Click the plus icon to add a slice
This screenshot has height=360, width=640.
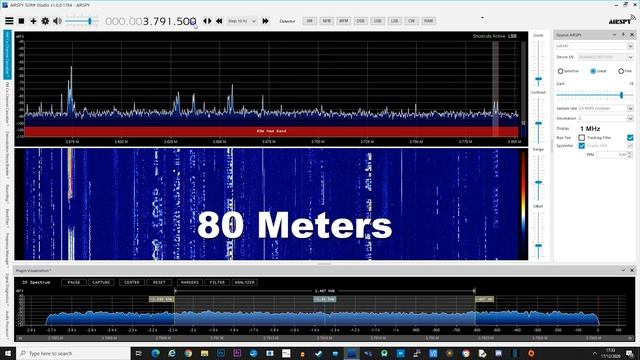[33, 21]
